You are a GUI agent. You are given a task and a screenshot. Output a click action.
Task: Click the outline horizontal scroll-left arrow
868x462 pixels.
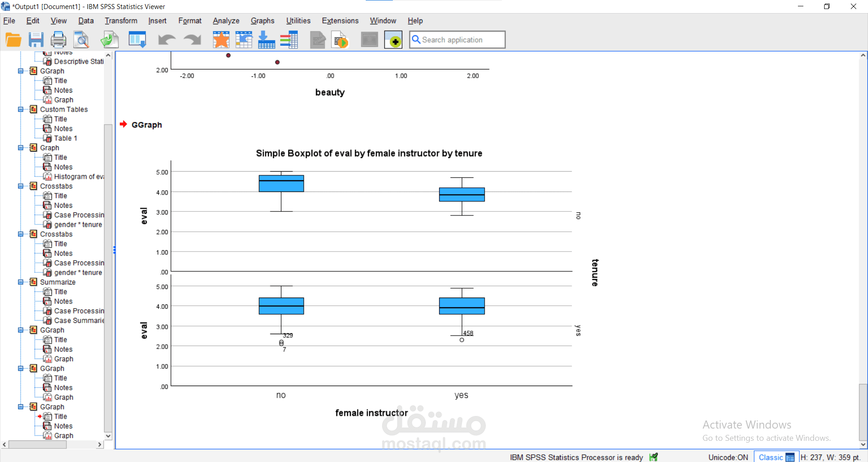5,444
